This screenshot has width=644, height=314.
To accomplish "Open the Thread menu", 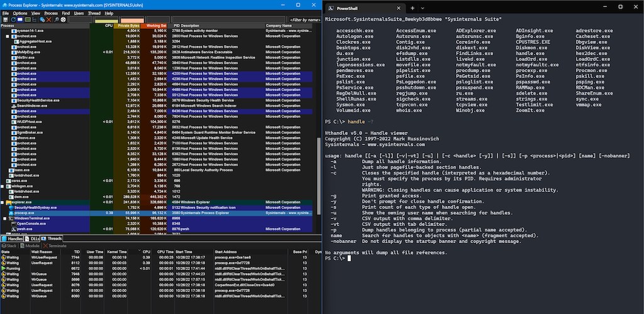I will [x=93, y=13].
